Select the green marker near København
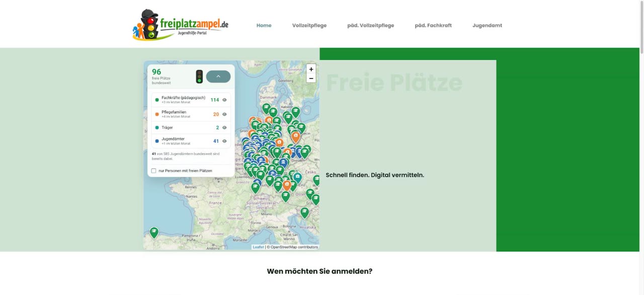644x295 pixels. coord(296,112)
